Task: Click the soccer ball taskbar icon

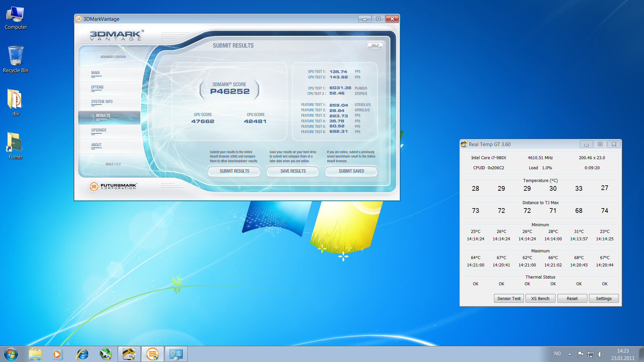Action: 106,354
